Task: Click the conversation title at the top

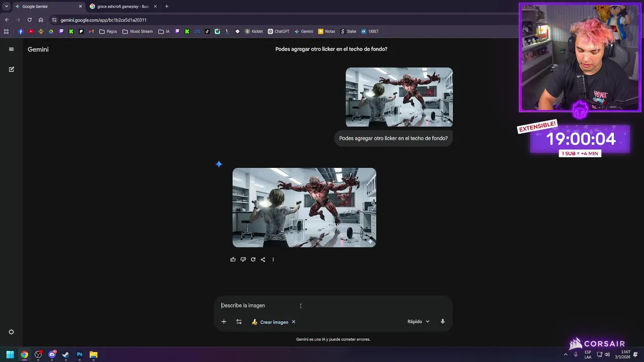Action: pos(331,49)
